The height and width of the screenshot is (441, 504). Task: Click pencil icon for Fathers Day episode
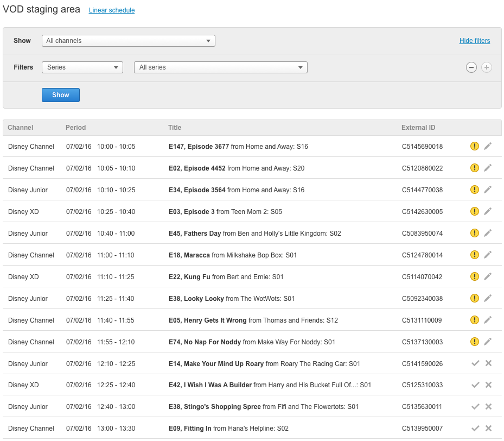pos(488,233)
